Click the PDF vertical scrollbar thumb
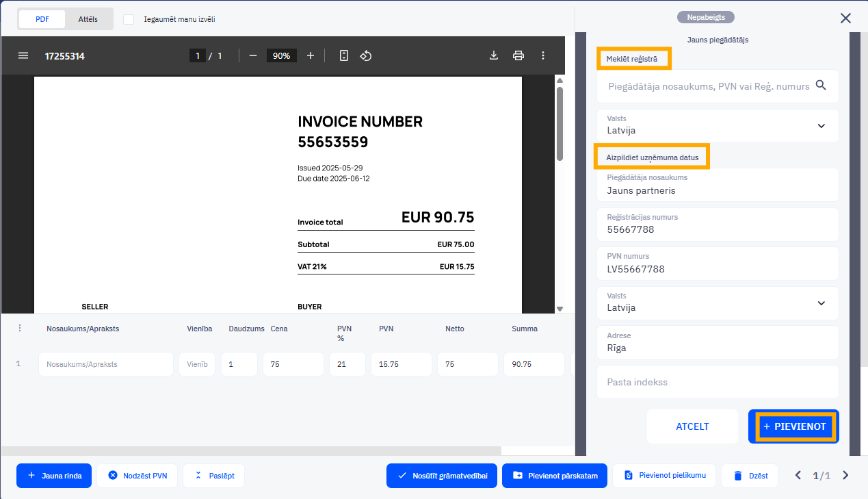Viewport: 868px width, 499px height. point(560,123)
